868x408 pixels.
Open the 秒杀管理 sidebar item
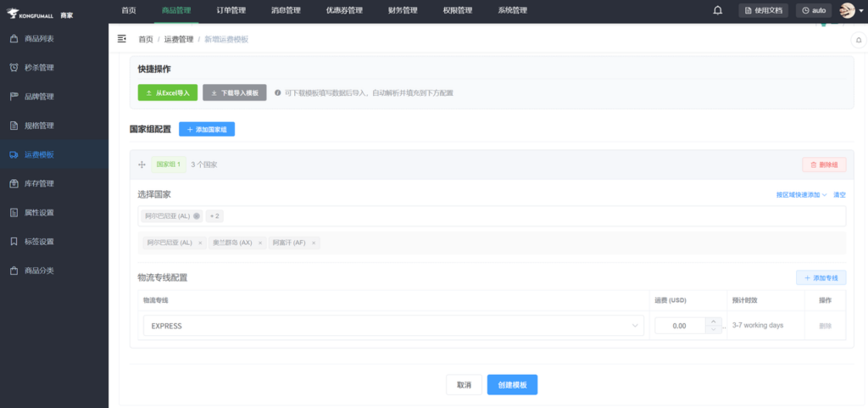pyautogui.click(x=39, y=68)
